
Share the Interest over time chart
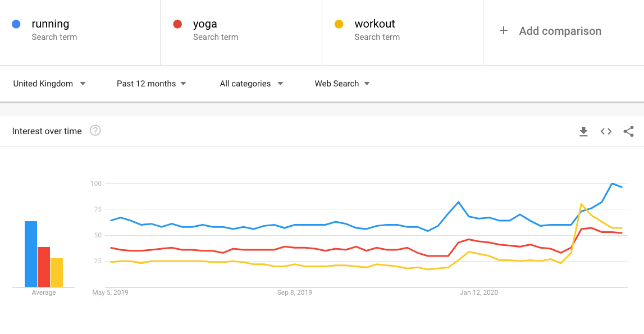[628, 131]
